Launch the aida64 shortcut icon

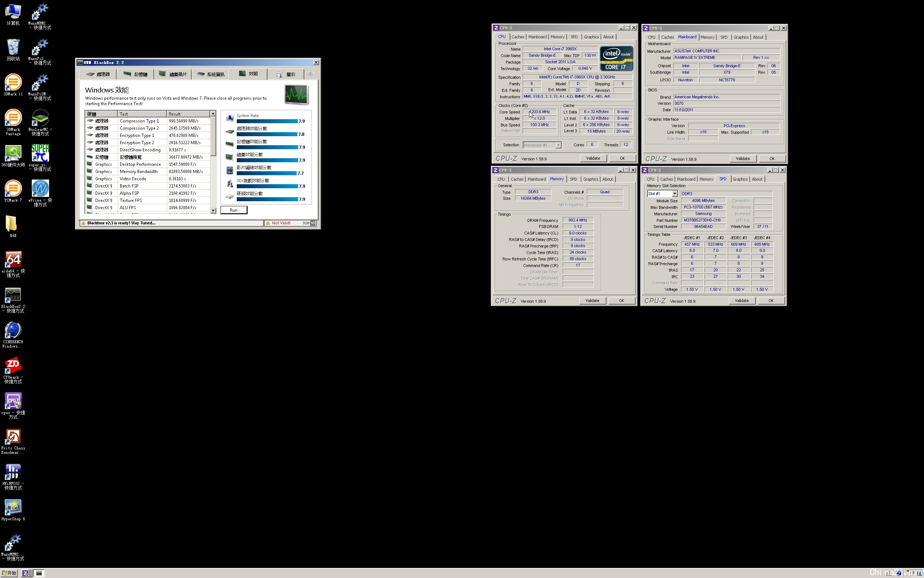[x=13, y=264]
